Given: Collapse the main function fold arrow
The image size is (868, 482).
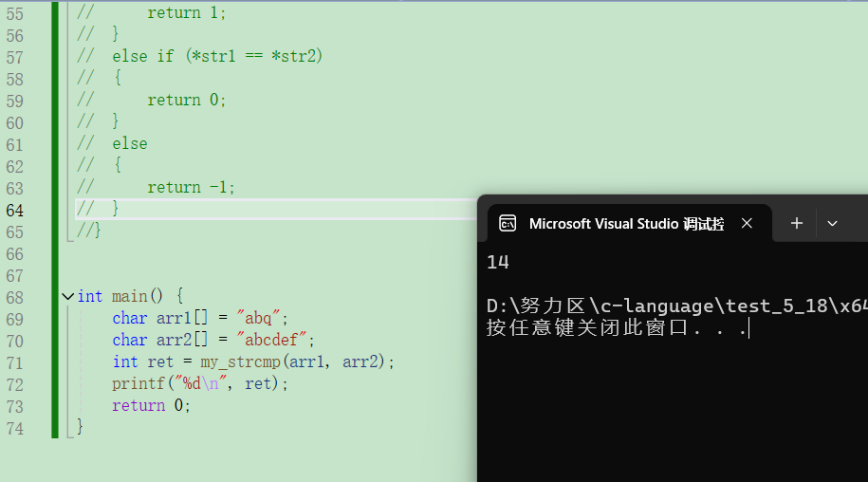Looking at the screenshot, I should click(67, 297).
